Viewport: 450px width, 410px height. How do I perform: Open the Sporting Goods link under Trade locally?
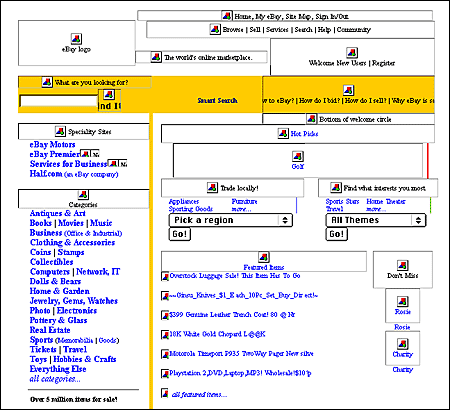(x=191, y=209)
